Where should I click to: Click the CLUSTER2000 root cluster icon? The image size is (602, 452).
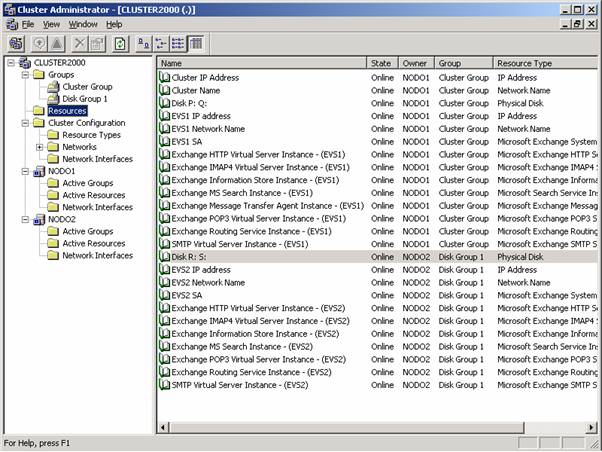click(25, 63)
